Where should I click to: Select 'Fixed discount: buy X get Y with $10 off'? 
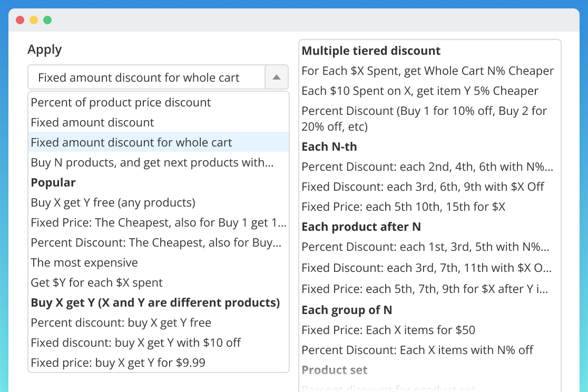135,343
